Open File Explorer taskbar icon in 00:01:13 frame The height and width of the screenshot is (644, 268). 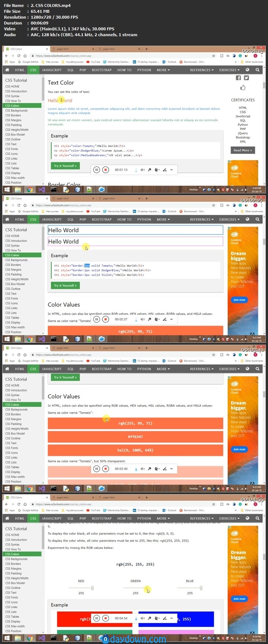coord(18,189)
